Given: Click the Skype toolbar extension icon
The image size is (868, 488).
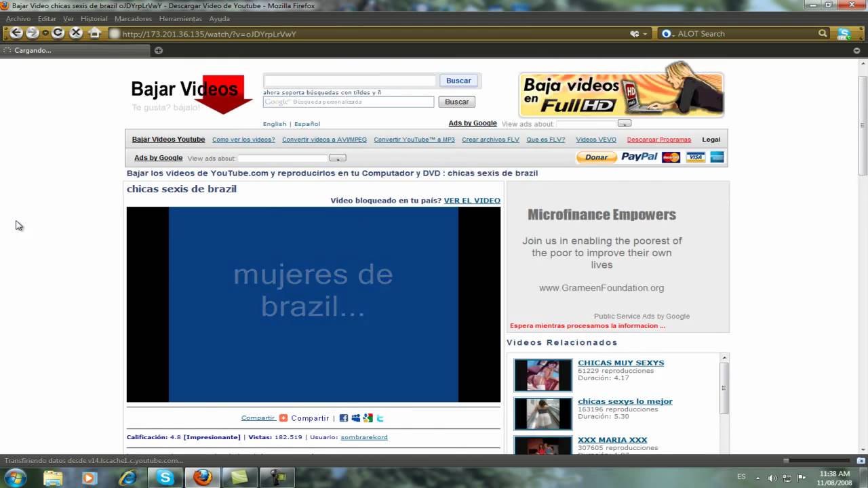Looking at the screenshot, I should 844,34.
